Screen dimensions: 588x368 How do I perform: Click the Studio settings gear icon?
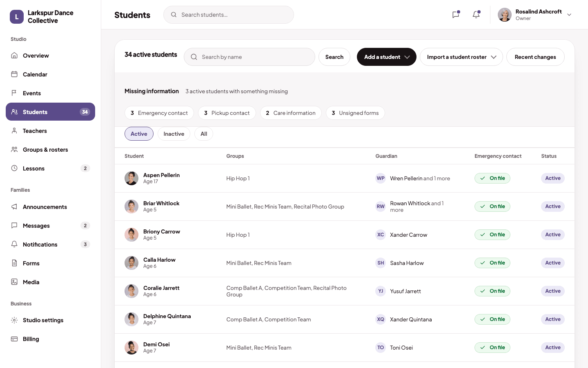[14, 320]
